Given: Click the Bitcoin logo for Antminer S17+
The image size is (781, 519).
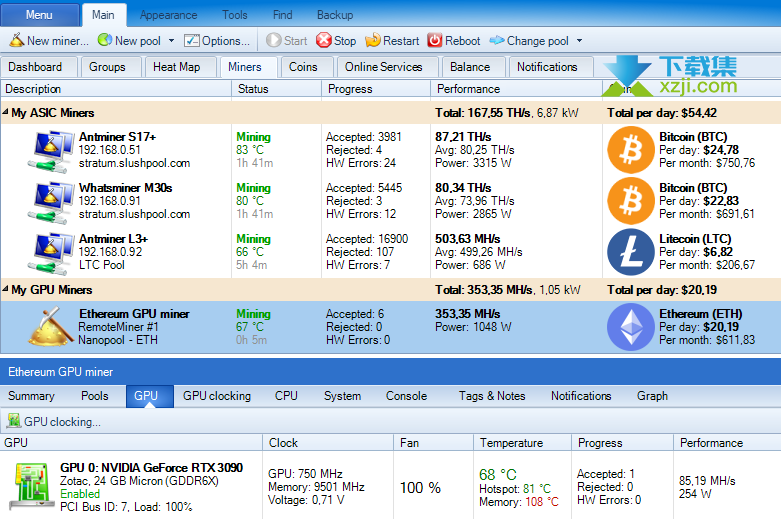Looking at the screenshot, I should 631,150.
